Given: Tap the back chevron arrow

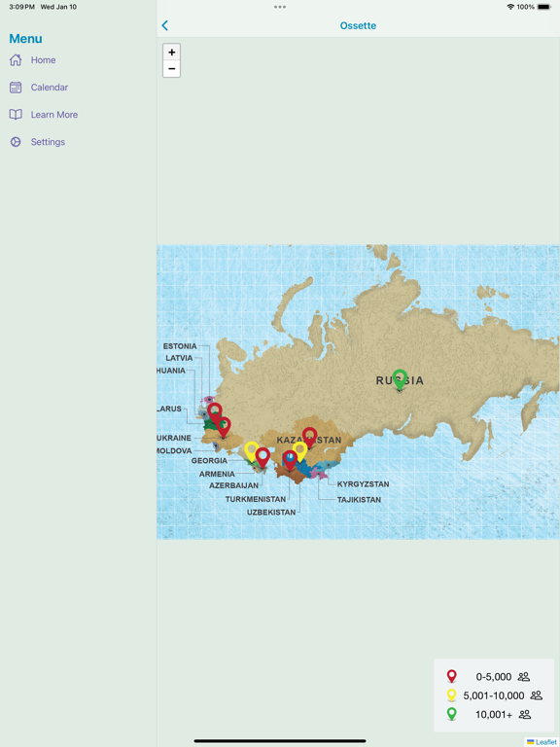Looking at the screenshot, I should click(164, 25).
